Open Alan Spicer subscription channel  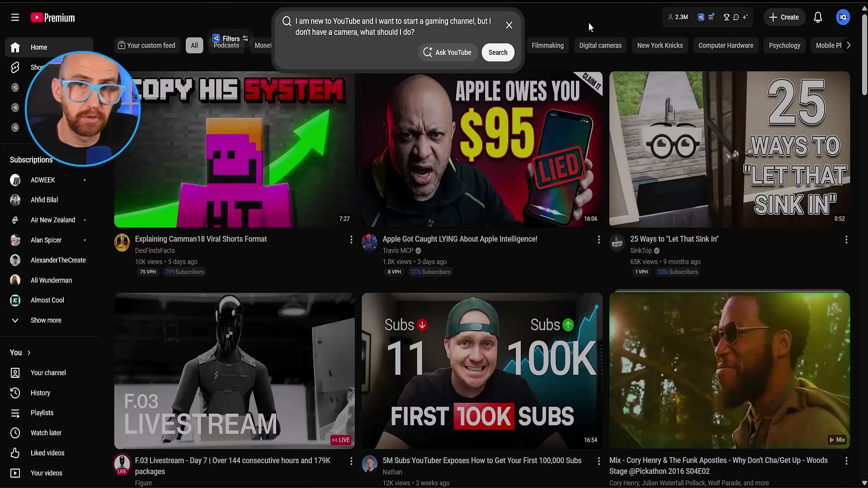coord(49,240)
